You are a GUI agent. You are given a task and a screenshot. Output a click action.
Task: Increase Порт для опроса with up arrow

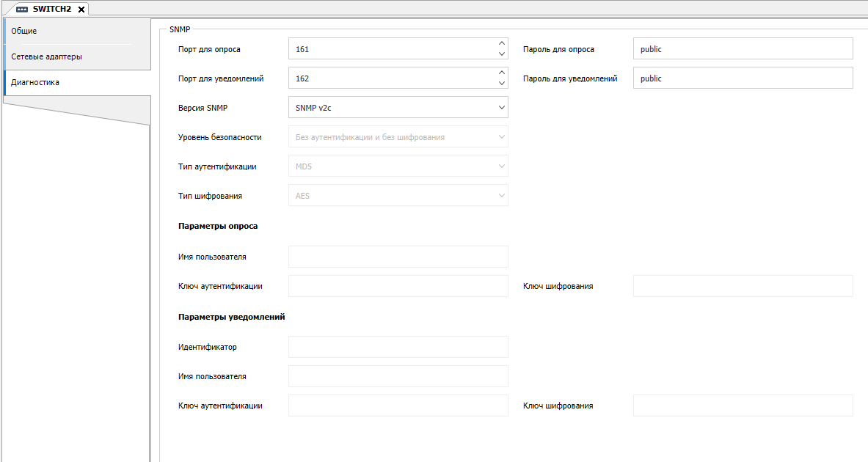click(502, 43)
